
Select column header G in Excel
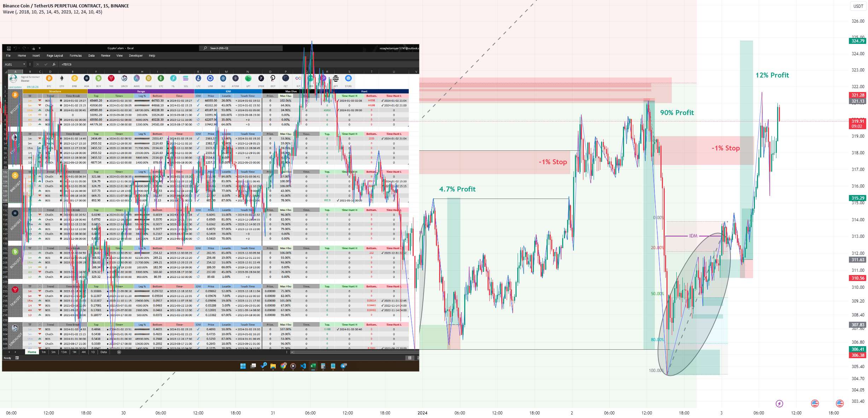click(x=119, y=71)
